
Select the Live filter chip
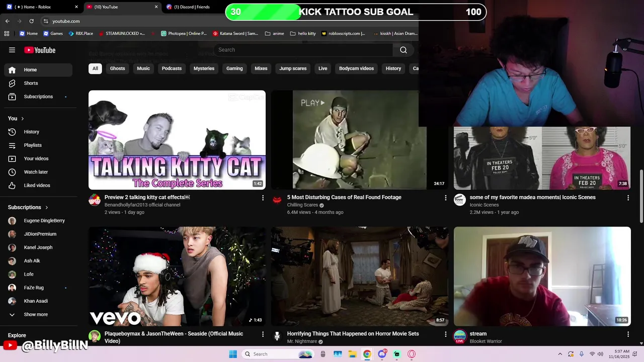tap(323, 68)
